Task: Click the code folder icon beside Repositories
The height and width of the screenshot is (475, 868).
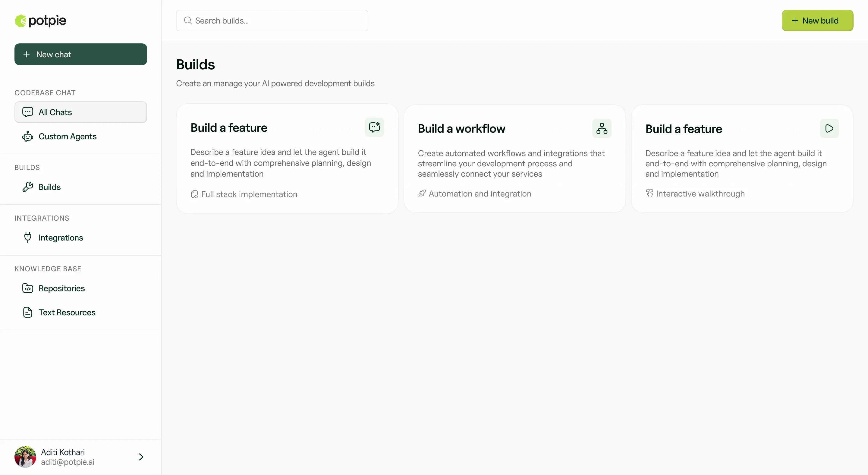Action: click(x=28, y=288)
